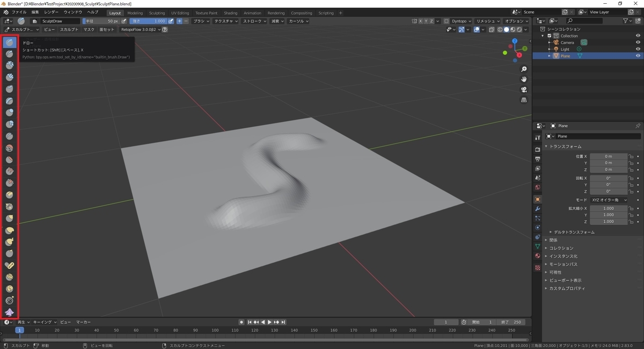Hide the Light in outliner

pos(638,49)
